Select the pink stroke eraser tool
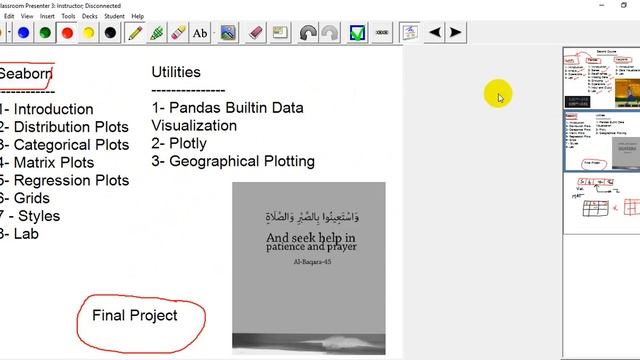This screenshot has width=640, height=360. [x=178, y=33]
